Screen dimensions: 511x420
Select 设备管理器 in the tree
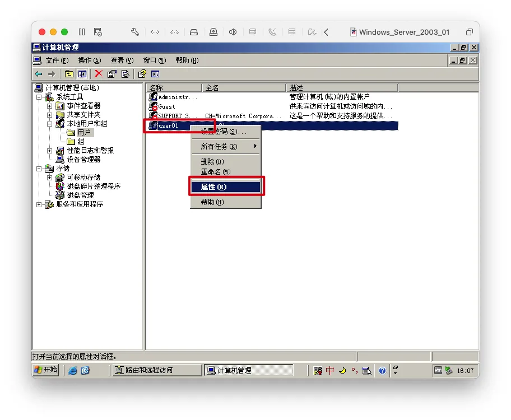click(x=83, y=160)
